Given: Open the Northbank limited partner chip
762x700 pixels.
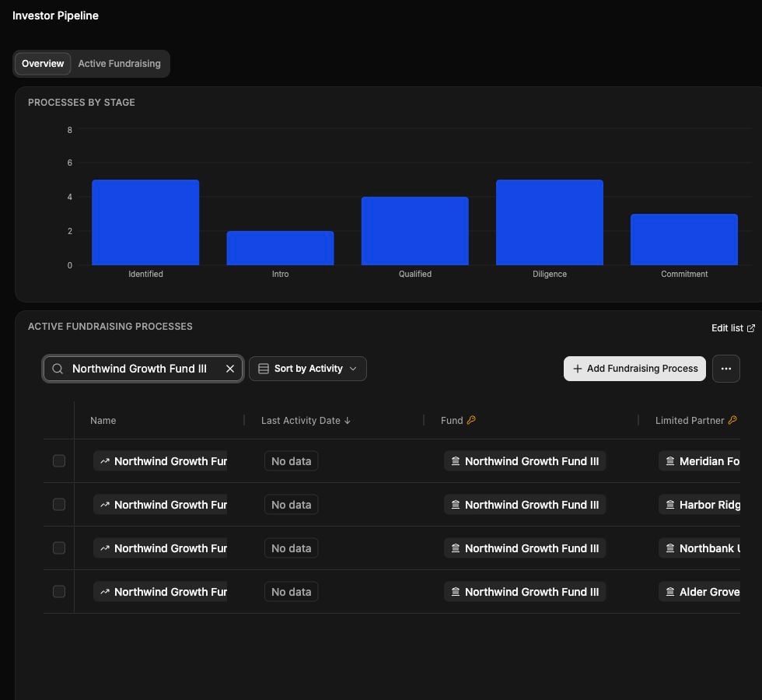Looking at the screenshot, I should [699, 548].
